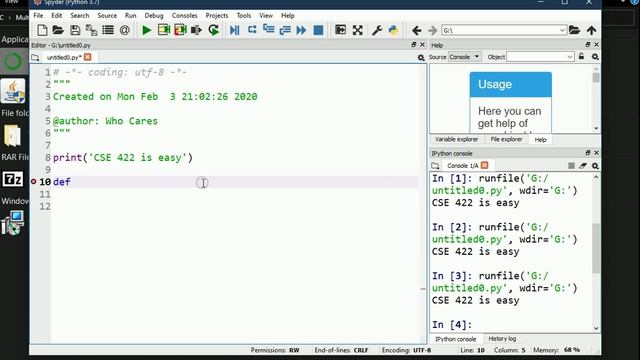
Task: Clear variables with the console eraser icon
Action: (583, 166)
